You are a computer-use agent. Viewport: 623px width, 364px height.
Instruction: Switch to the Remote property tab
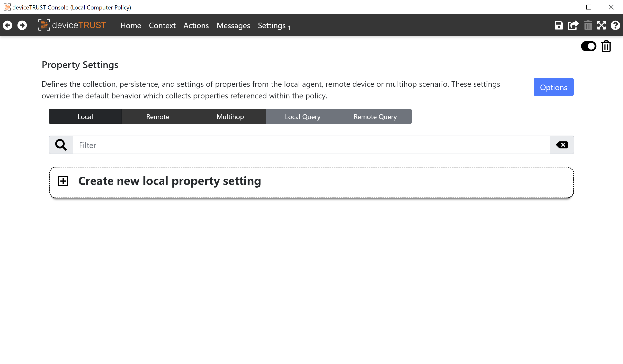pos(158,116)
